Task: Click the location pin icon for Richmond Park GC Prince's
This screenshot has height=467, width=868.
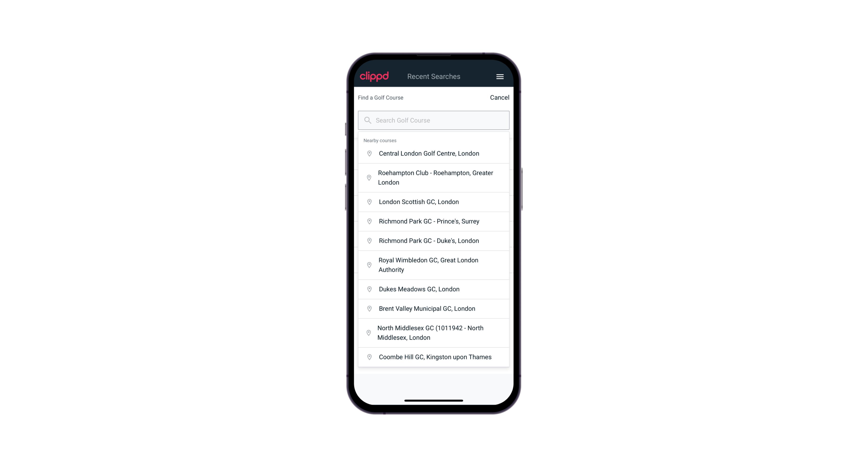Action: tap(368, 221)
